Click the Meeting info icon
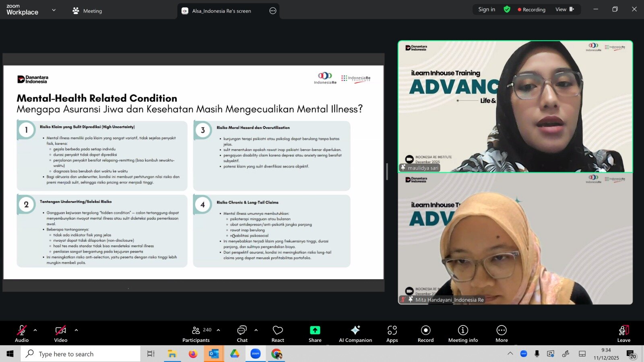Viewport: 644px width, 362px height. pos(463,330)
